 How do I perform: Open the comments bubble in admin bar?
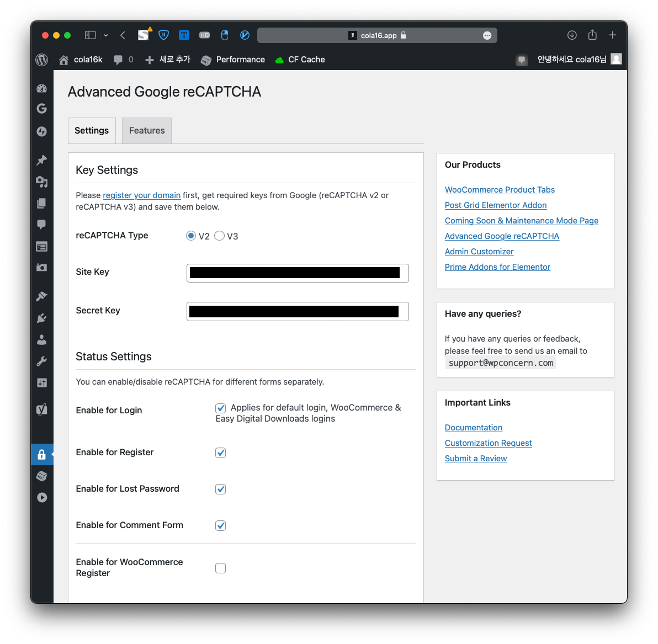[123, 60]
